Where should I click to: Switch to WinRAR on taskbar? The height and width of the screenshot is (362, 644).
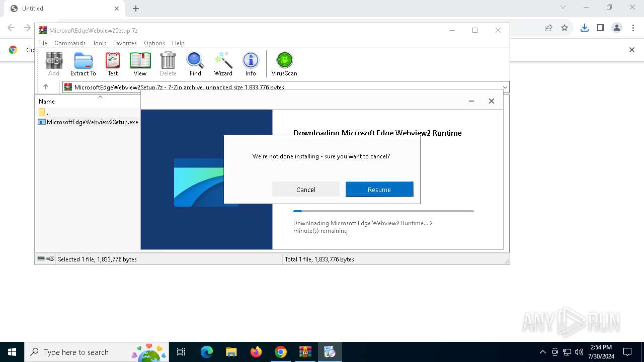pyautogui.click(x=305, y=352)
